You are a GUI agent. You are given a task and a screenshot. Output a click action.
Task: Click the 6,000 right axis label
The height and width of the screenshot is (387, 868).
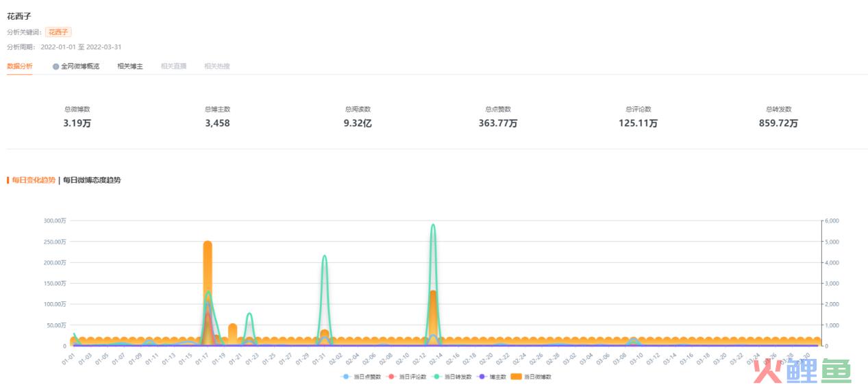tap(831, 221)
